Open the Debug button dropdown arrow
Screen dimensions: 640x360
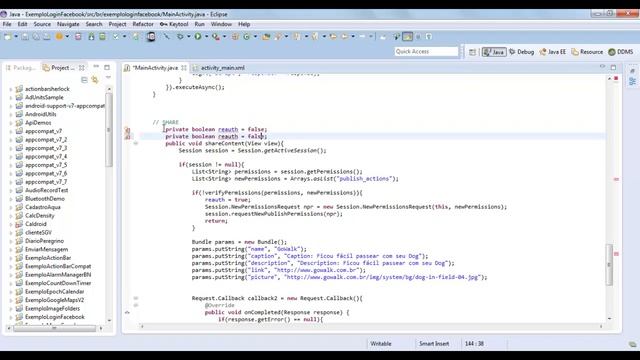click(188, 37)
